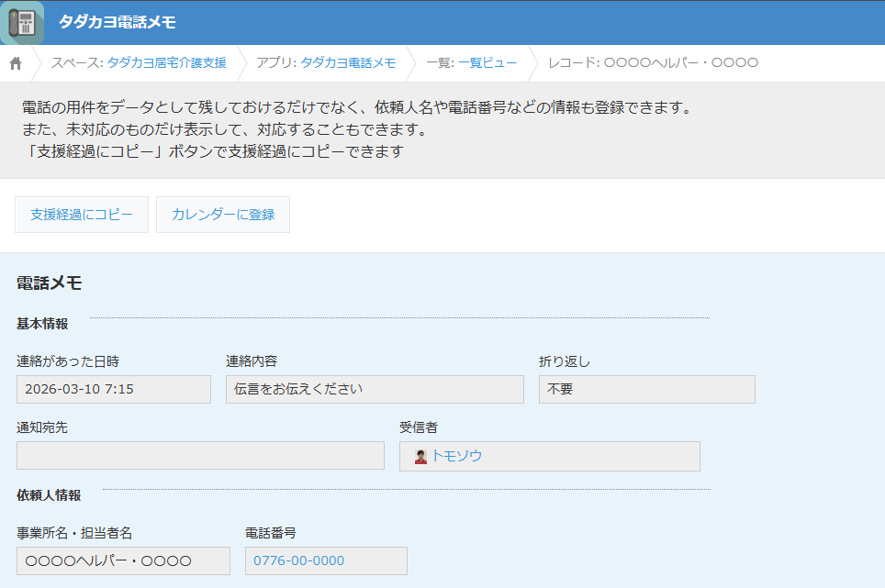Click the telephone app icon in header
This screenshot has height=588, width=885.
tap(21, 23)
